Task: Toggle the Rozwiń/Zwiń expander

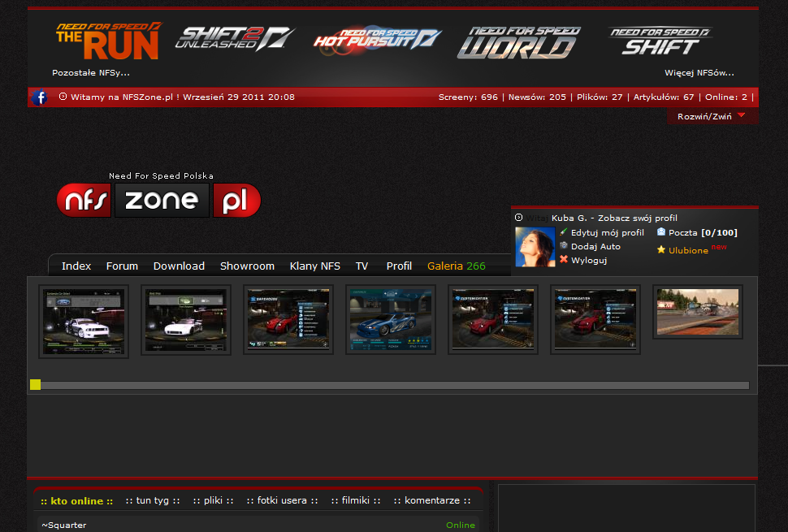Action: [x=711, y=116]
